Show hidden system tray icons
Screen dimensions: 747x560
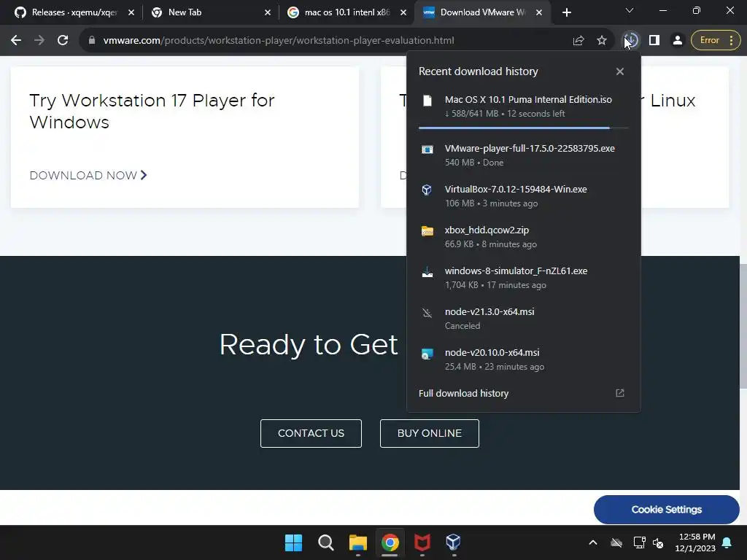(x=592, y=542)
